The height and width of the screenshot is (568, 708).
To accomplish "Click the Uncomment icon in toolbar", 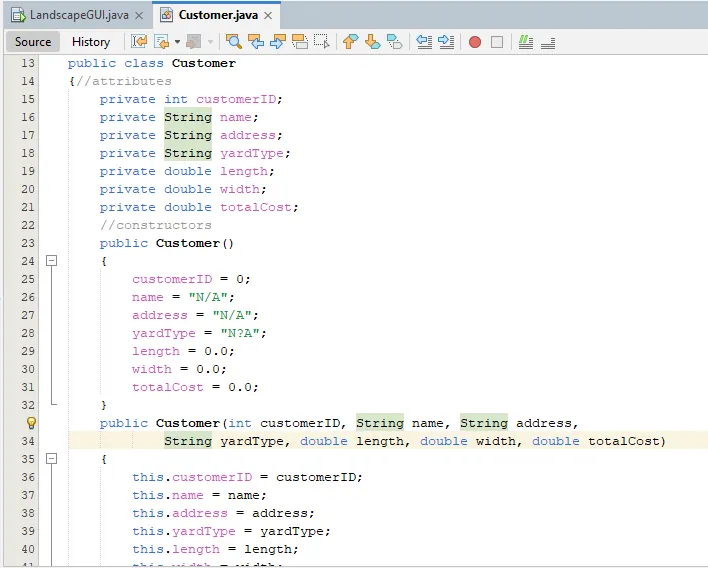I will [548, 42].
